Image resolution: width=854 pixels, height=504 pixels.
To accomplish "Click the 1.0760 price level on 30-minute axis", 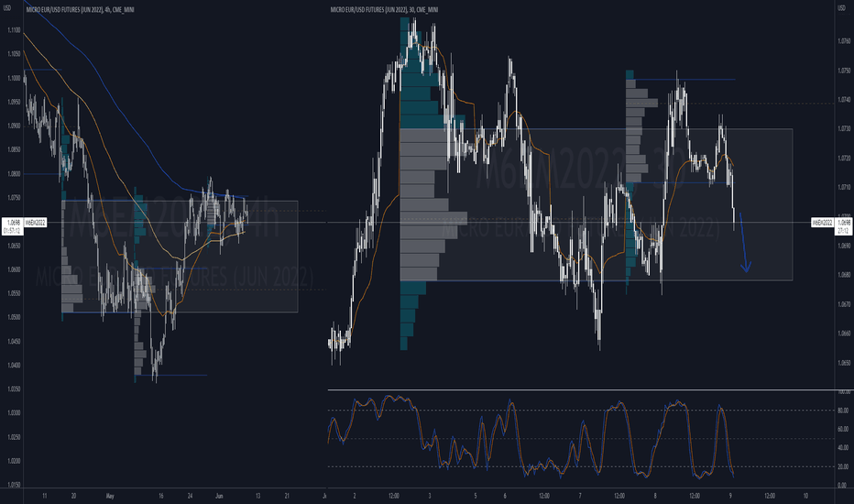I will [844, 41].
